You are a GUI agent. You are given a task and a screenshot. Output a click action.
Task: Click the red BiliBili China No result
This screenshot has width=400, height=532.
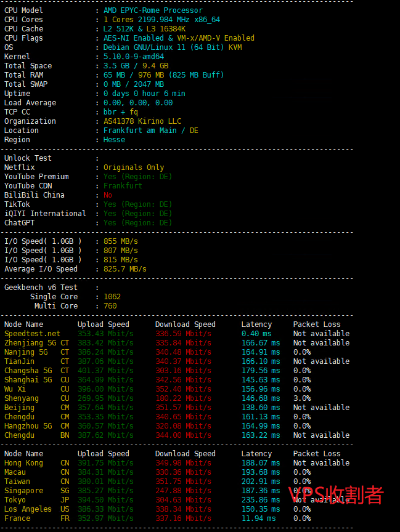(x=108, y=195)
